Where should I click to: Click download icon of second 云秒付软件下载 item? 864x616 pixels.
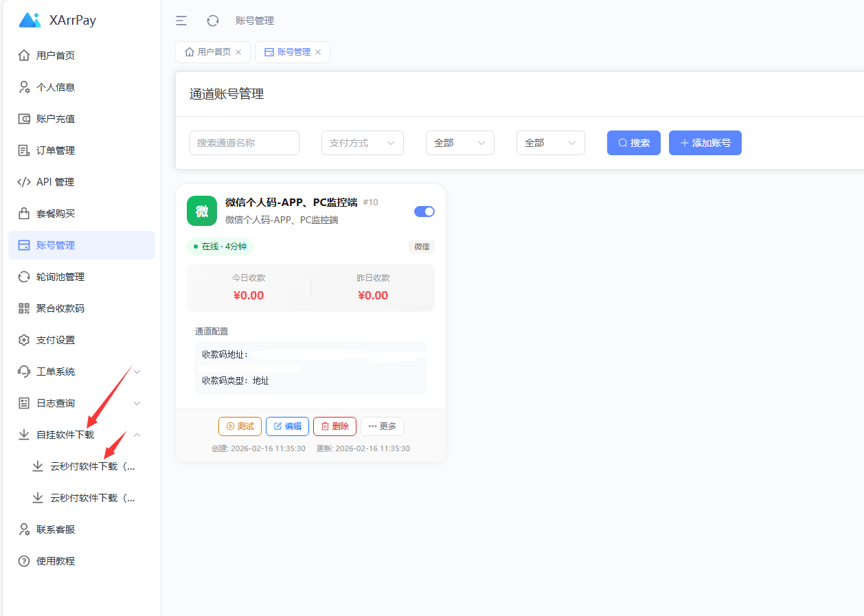coord(38,498)
